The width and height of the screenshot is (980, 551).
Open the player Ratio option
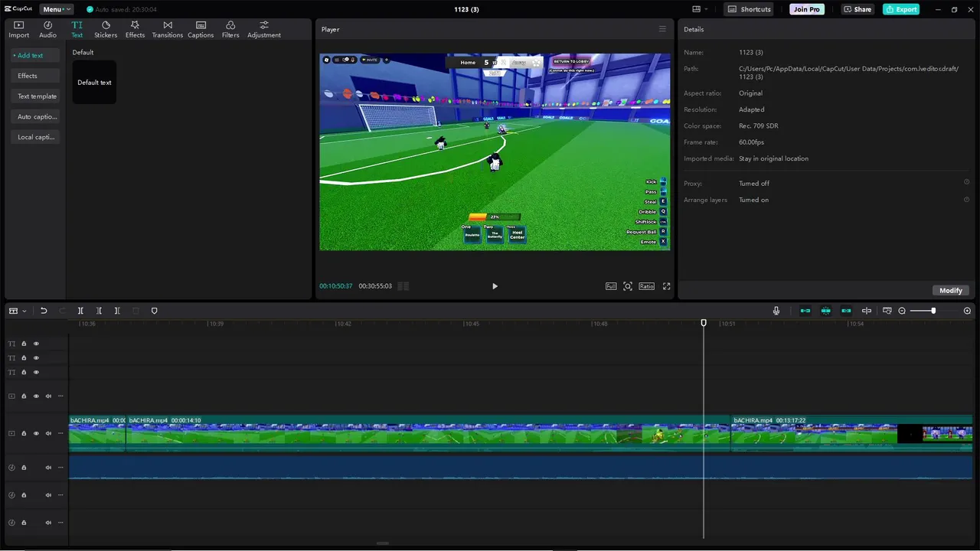(647, 286)
